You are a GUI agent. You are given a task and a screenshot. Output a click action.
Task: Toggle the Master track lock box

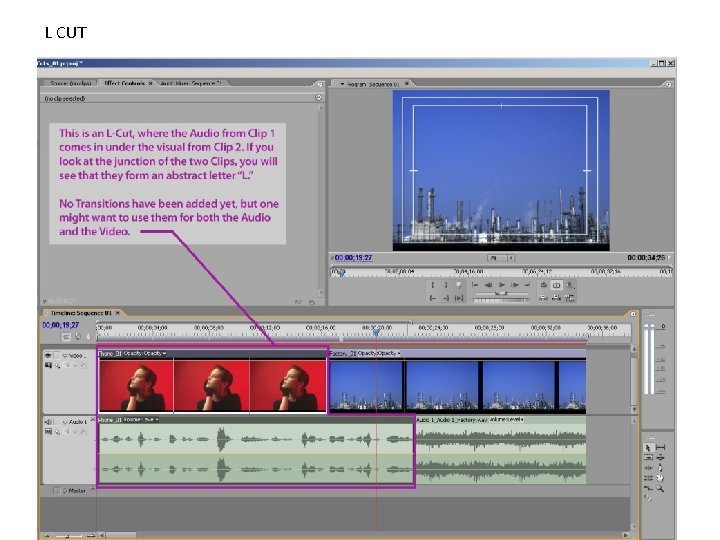56,491
